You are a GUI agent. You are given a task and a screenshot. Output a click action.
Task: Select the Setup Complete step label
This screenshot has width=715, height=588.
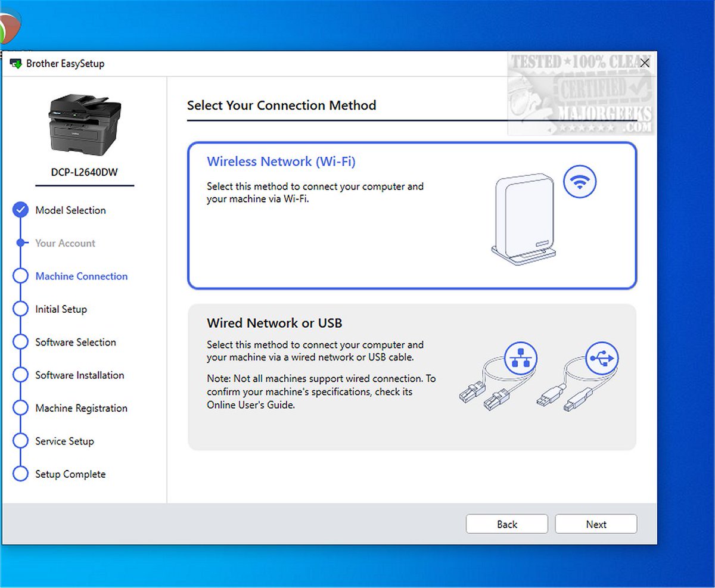(x=70, y=475)
